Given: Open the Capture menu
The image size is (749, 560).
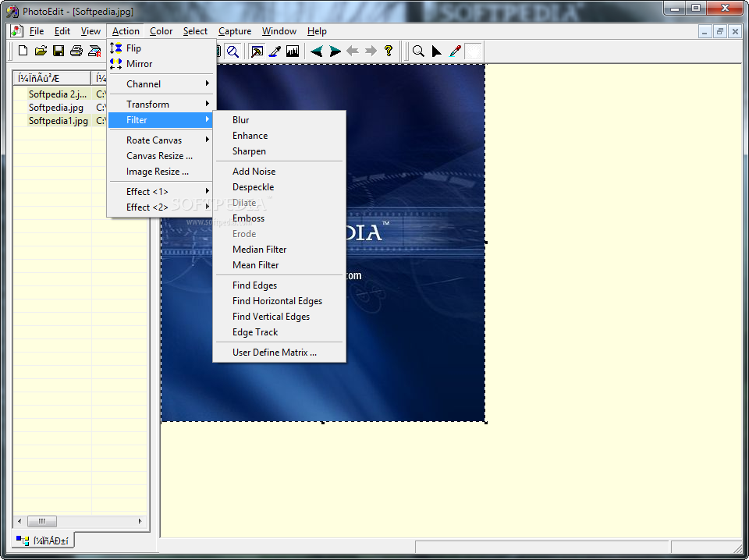Looking at the screenshot, I should point(235,31).
